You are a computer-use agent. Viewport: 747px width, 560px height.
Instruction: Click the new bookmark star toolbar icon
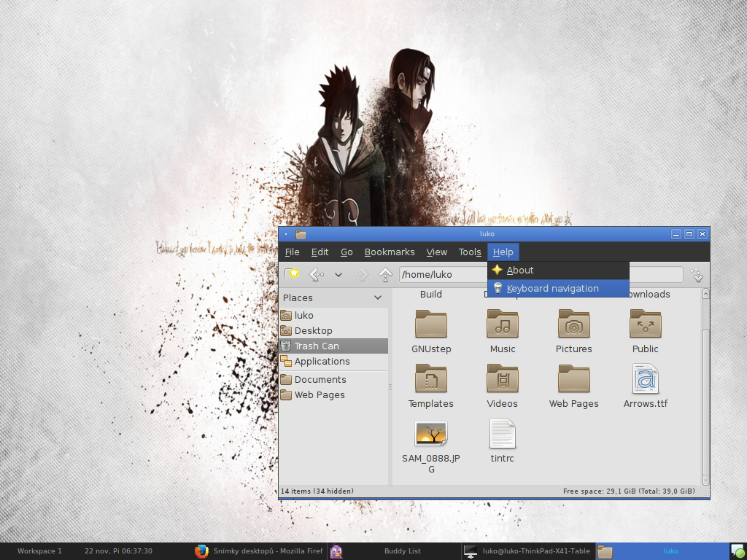[292, 274]
